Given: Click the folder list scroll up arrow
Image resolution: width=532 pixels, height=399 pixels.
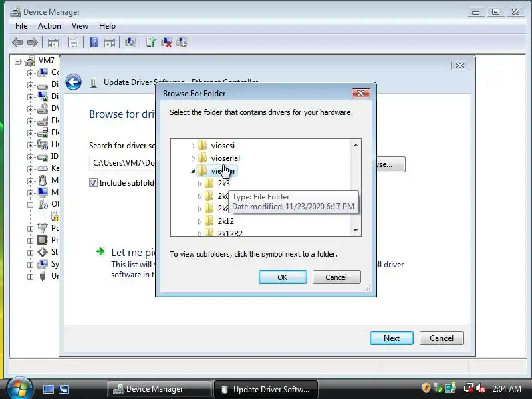Looking at the screenshot, I should pos(356,145).
